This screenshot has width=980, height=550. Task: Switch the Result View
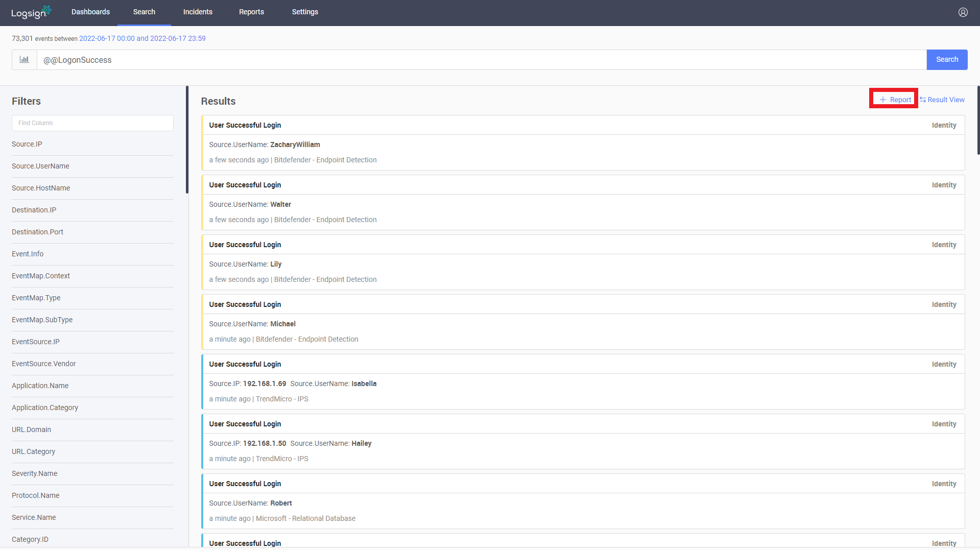click(942, 100)
